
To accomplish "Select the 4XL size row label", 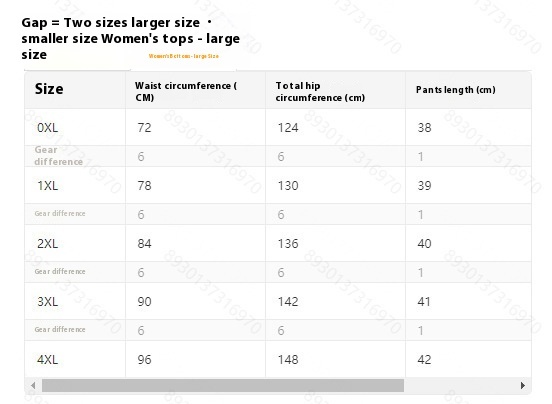I will [x=48, y=360].
